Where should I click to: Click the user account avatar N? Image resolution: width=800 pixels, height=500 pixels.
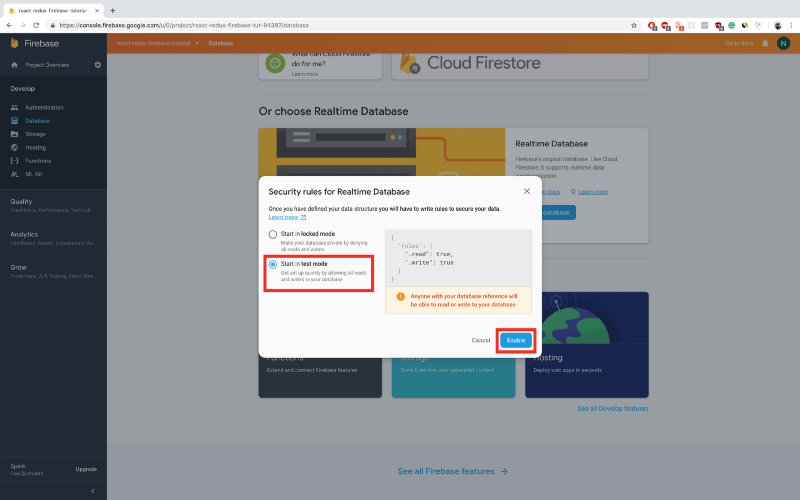[x=783, y=43]
